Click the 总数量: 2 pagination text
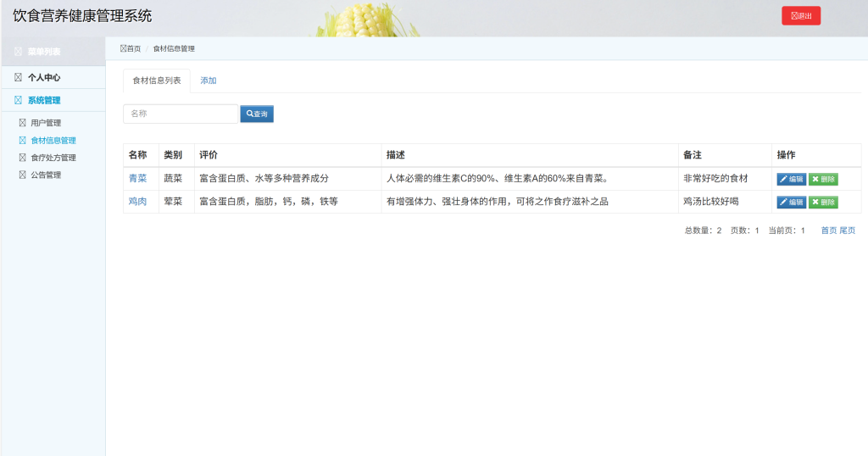The image size is (868, 456). coord(703,231)
